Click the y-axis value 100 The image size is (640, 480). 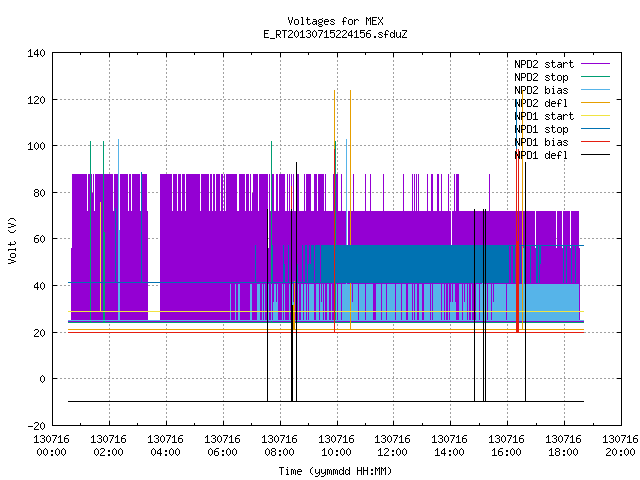click(x=36, y=146)
